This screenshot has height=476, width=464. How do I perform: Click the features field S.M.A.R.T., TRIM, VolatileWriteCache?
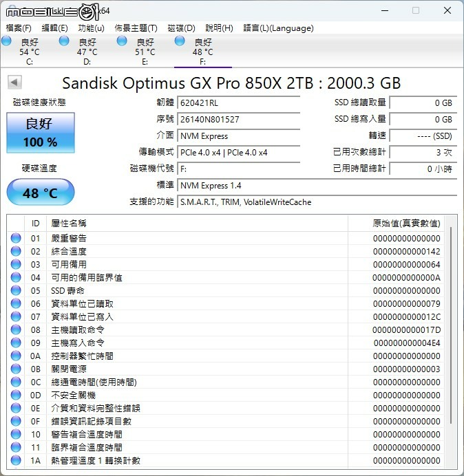317,202
